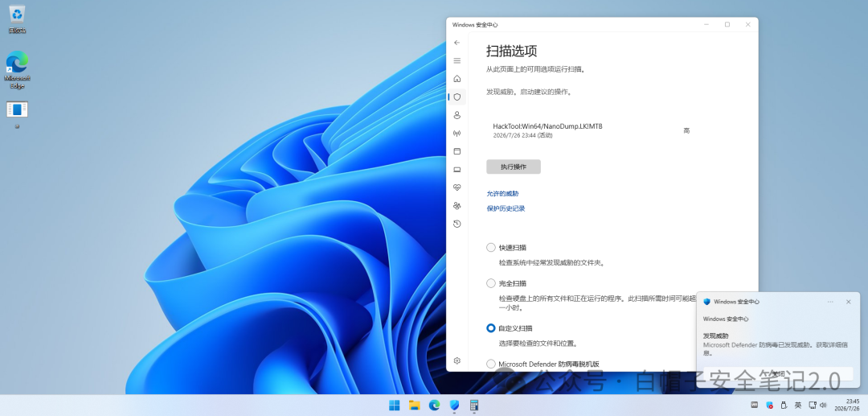Viewport: 868px width, 416px height.
Task: Open the document file icon on desktop
Action: (x=17, y=115)
